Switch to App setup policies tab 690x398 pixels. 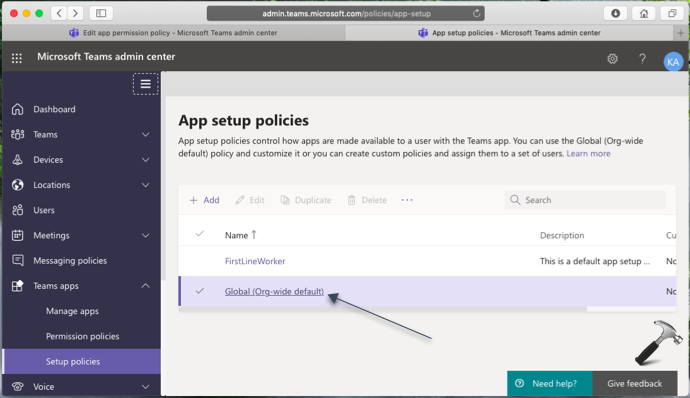[510, 33]
